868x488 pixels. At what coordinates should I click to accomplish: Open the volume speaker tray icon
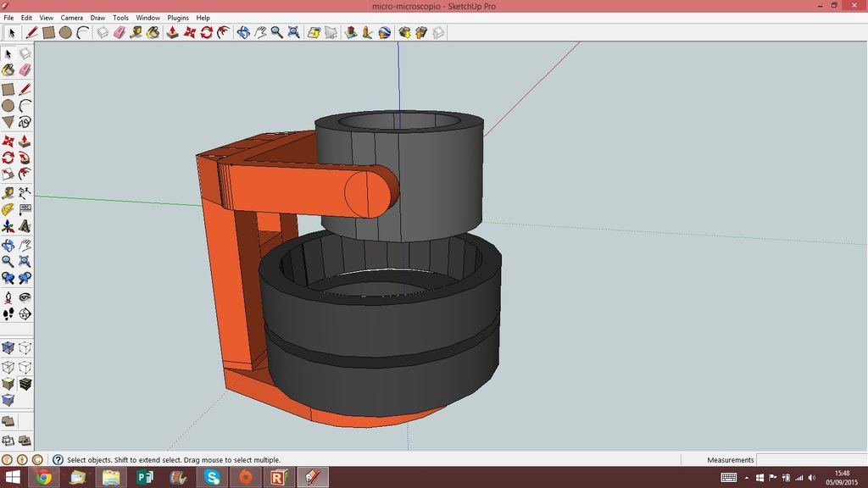(x=812, y=478)
